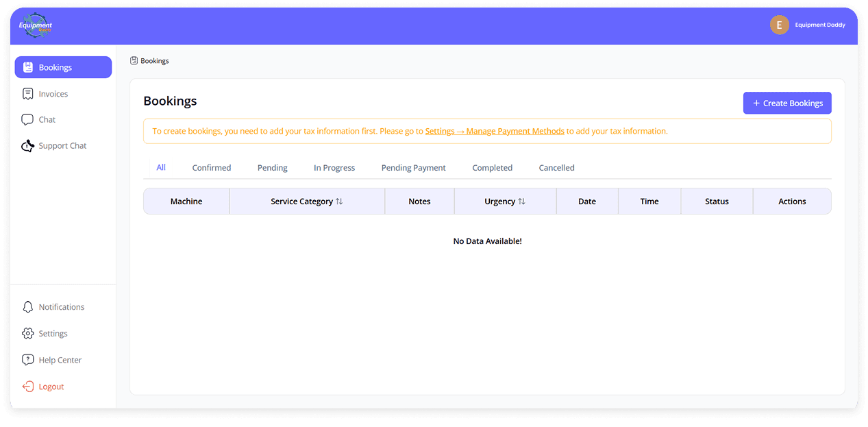Show the In Progress bookings tab
Image resolution: width=868 pixels, height=427 pixels.
(x=334, y=168)
